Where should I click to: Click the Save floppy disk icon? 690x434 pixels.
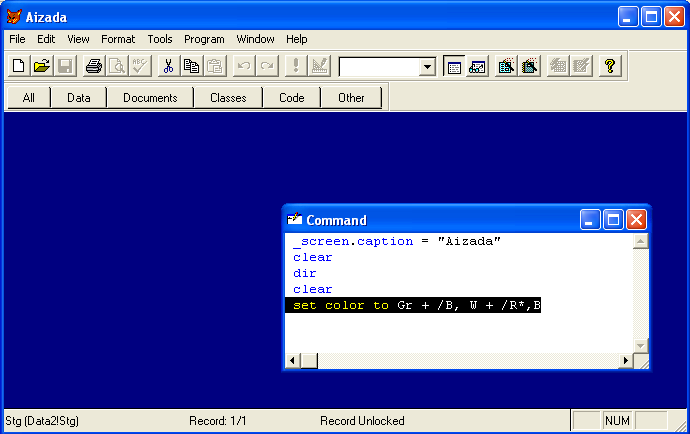[65, 66]
